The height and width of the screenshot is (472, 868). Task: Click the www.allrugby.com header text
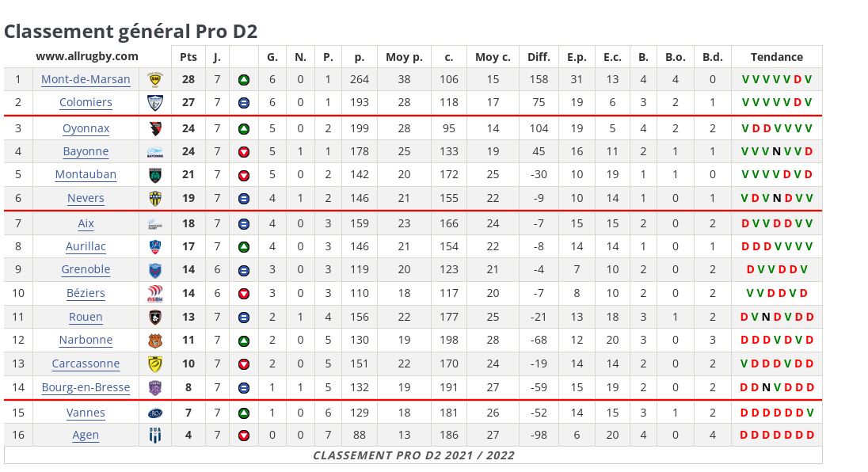(87, 56)
